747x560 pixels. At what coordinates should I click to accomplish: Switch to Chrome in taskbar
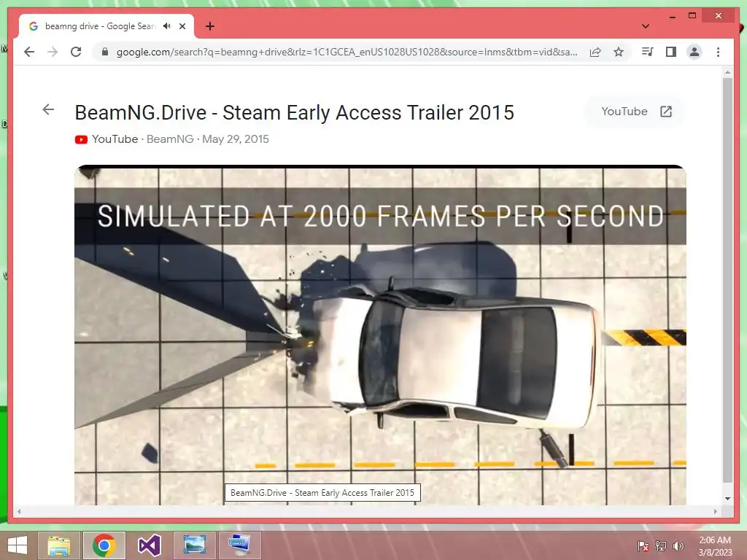click(x=104, y=545)
